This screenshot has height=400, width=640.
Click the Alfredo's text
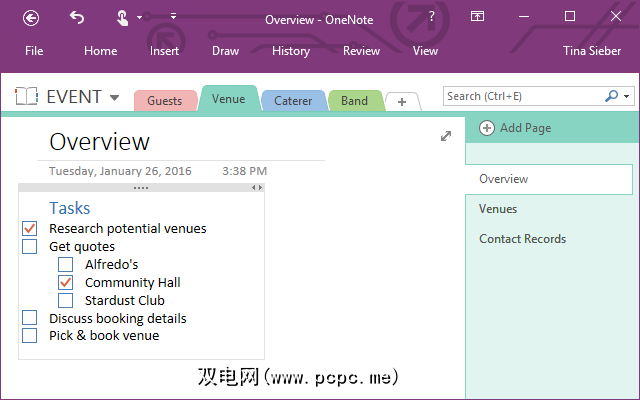111,264
